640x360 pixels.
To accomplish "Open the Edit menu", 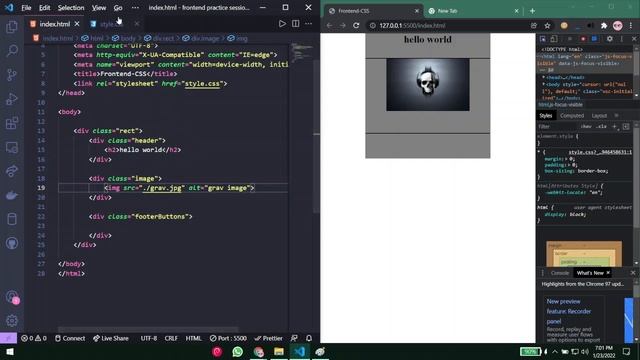I will click(x=44, y=8).
